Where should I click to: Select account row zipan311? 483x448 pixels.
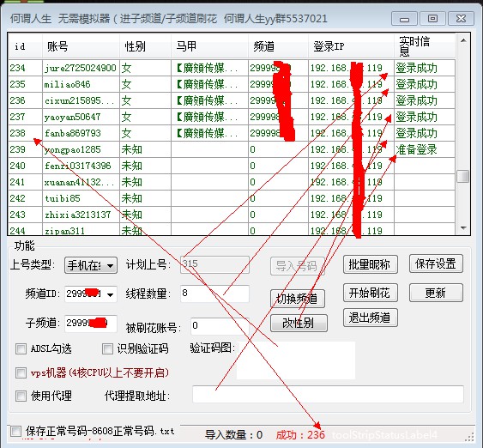click(232, 230)
